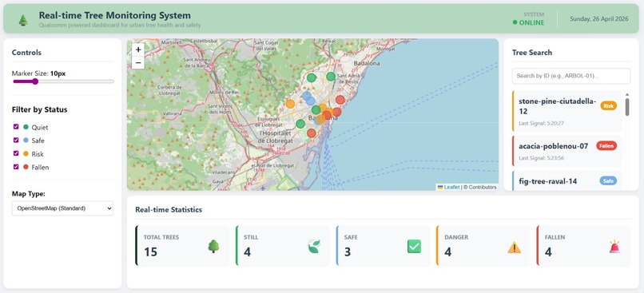Toggle the Risk status filter checkbox
Screen dimensions: 644x293
pyautogui.click(x=16, y=153)
